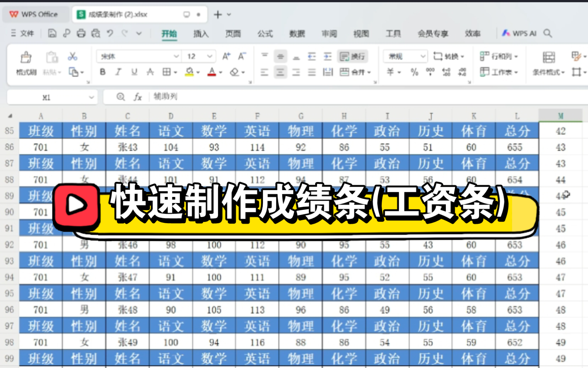Click the underline formatting icon
Screen dimensions: 588x368
(134, 72)
